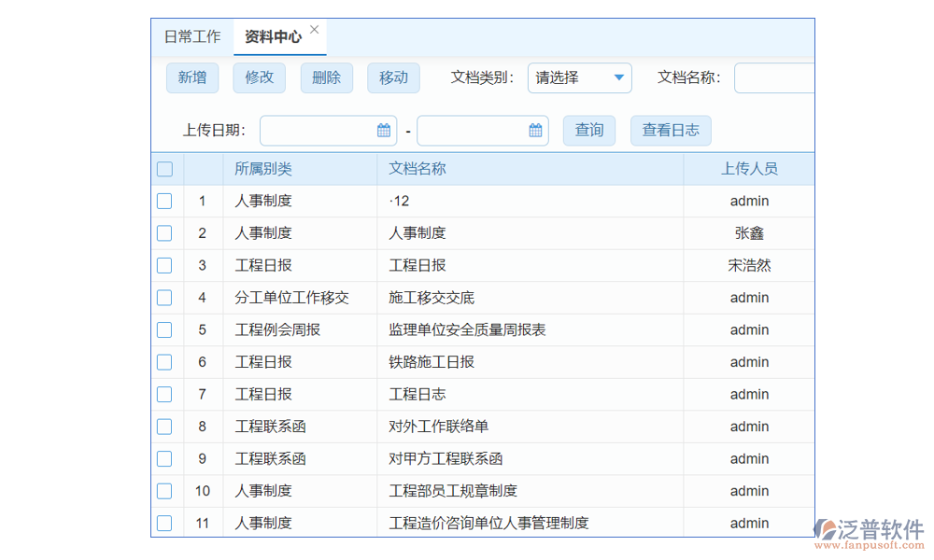Select the checkbox for row 5
This screenshot has width=934, height=560.
coord(164,329)
